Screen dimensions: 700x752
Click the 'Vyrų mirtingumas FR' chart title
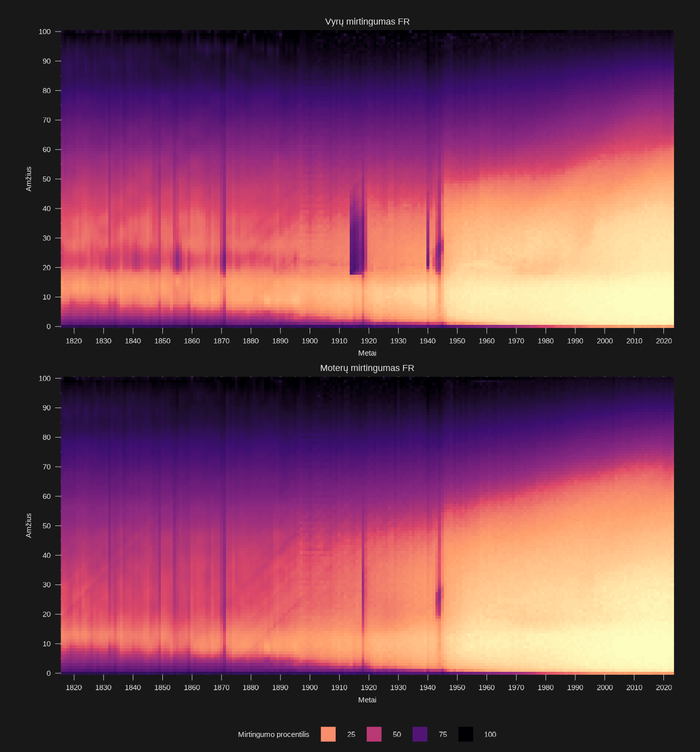367,22
